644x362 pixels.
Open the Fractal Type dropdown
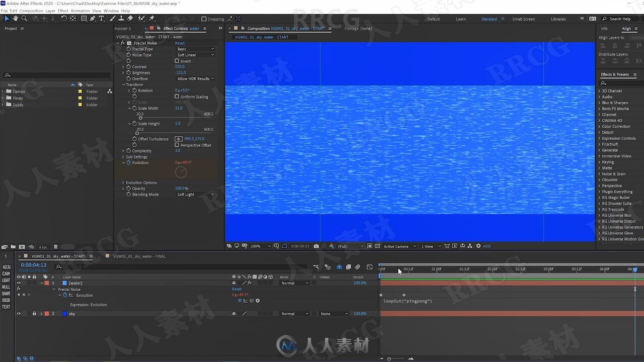pyautogui.click(x=195, y=49)
